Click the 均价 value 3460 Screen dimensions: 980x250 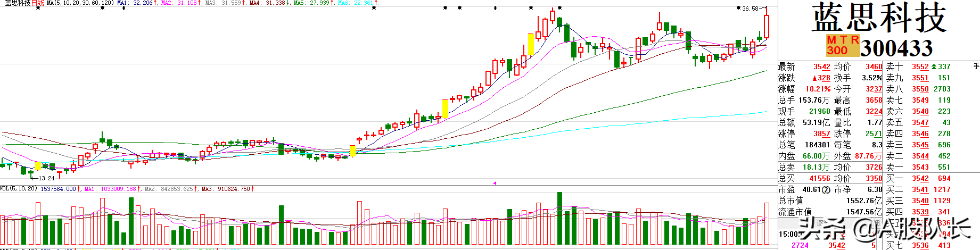point(874,66)
